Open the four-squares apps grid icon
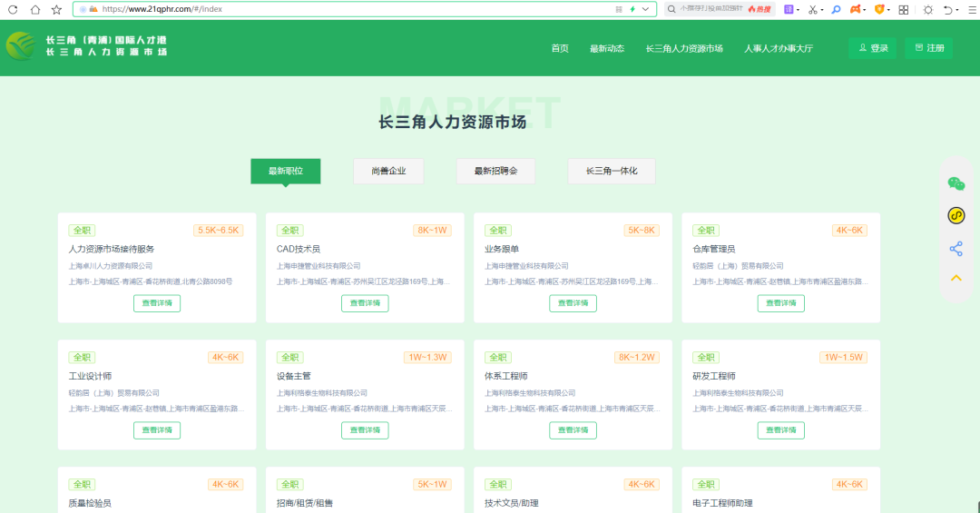Viewport: 980px width, 513px height. point(904,9)
